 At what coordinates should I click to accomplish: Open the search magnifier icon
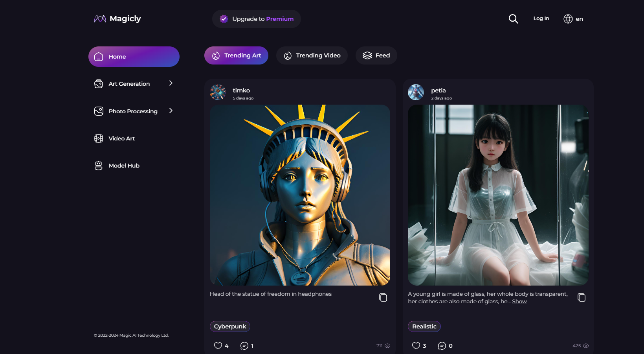coord(513,19)
